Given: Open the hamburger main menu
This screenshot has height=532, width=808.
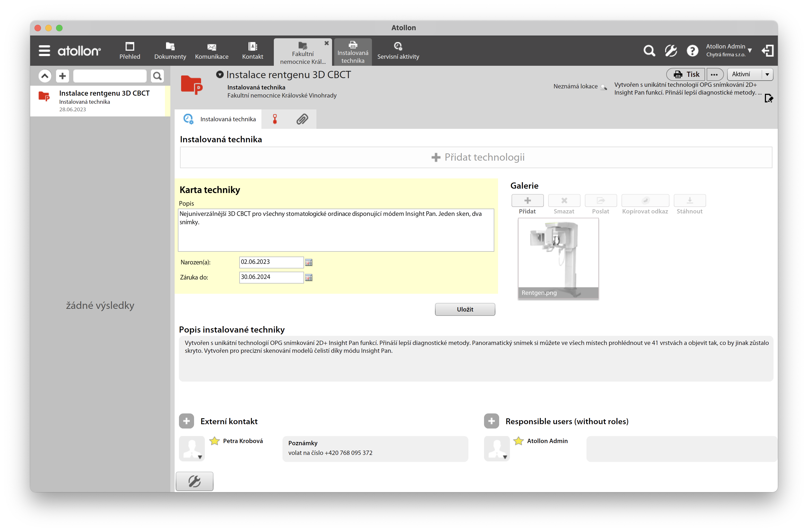Looking at the screenshot, I should [44, 51].
